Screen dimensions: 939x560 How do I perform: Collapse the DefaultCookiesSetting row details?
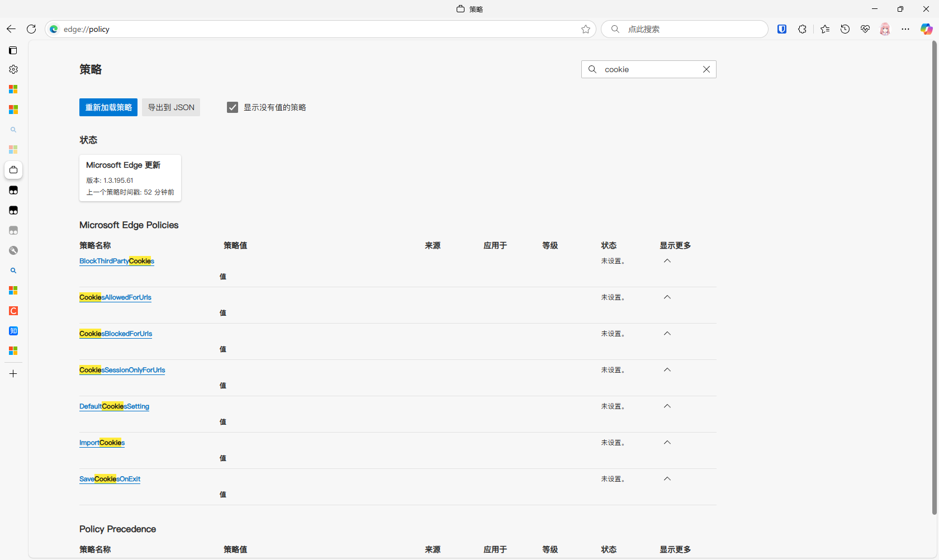(x=667, y=406)
